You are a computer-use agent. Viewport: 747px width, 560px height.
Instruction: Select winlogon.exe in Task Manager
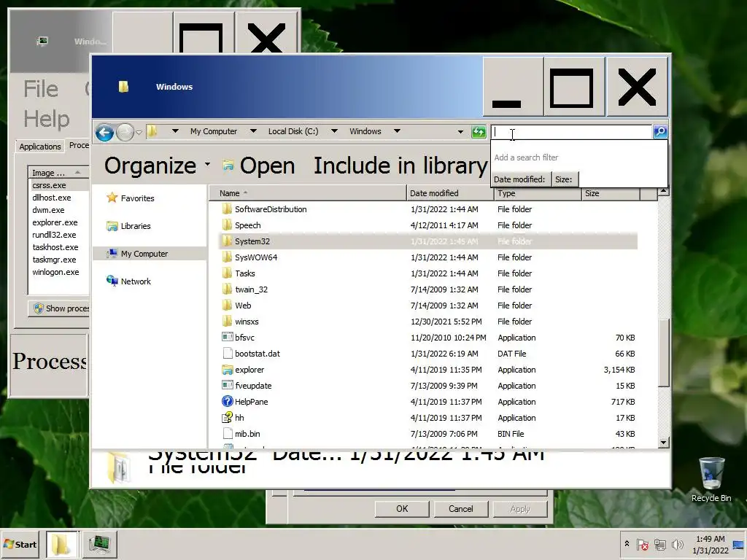55,272
